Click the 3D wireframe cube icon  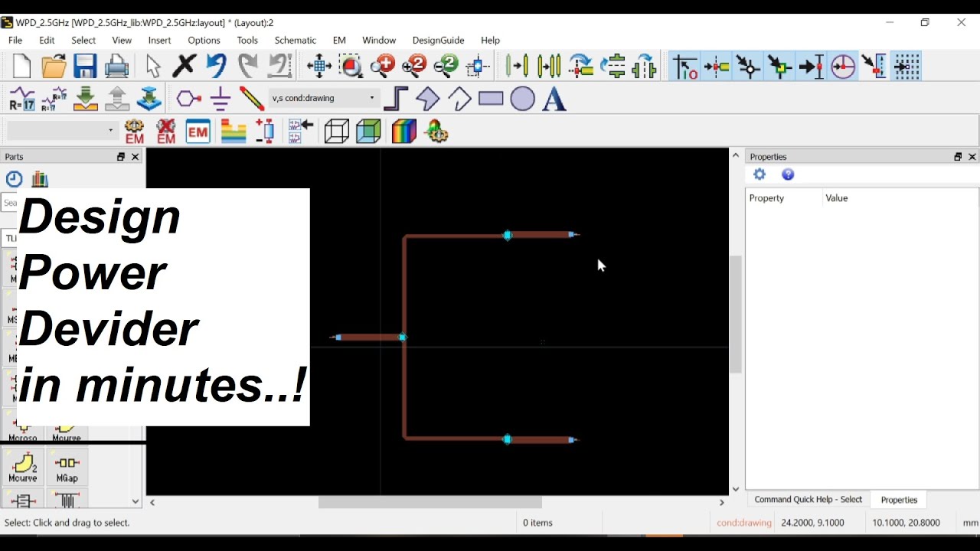pos(336,132)
